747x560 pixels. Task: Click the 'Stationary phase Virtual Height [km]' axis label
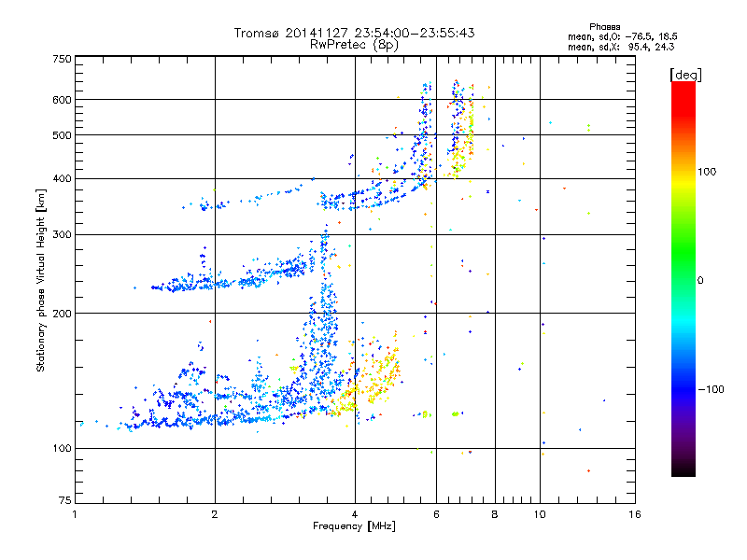(x=41, y=281)
